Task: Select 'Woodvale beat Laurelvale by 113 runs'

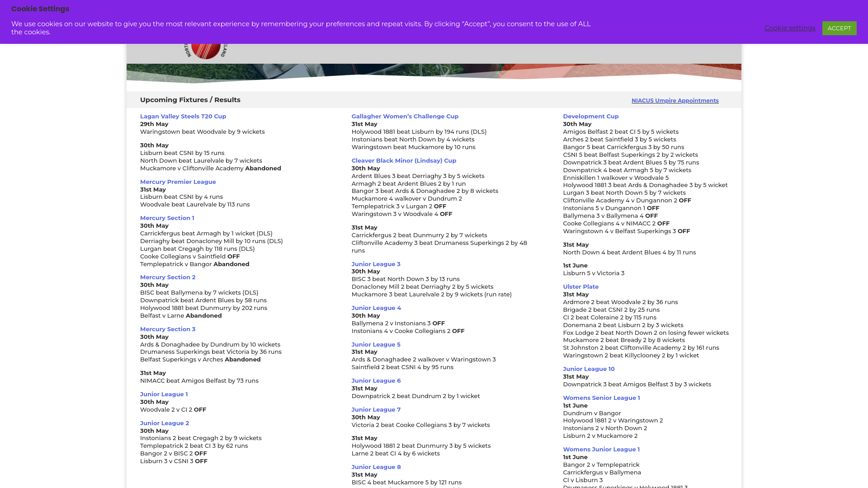Action: 195,205
